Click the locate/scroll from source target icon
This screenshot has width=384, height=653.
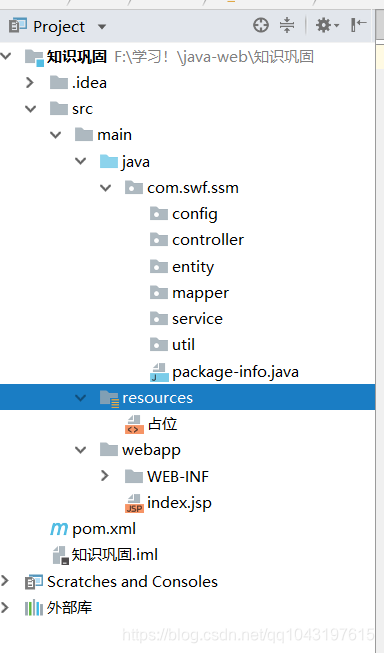tap(261, 25)
